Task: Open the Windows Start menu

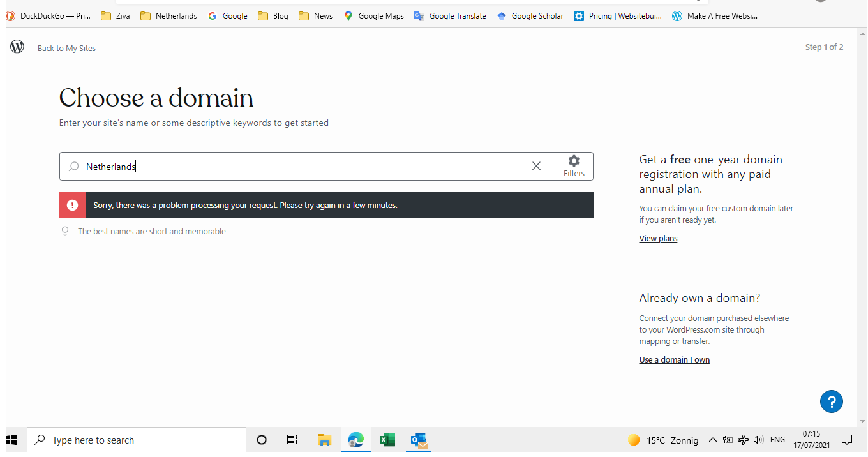Action: coord(11,440)
